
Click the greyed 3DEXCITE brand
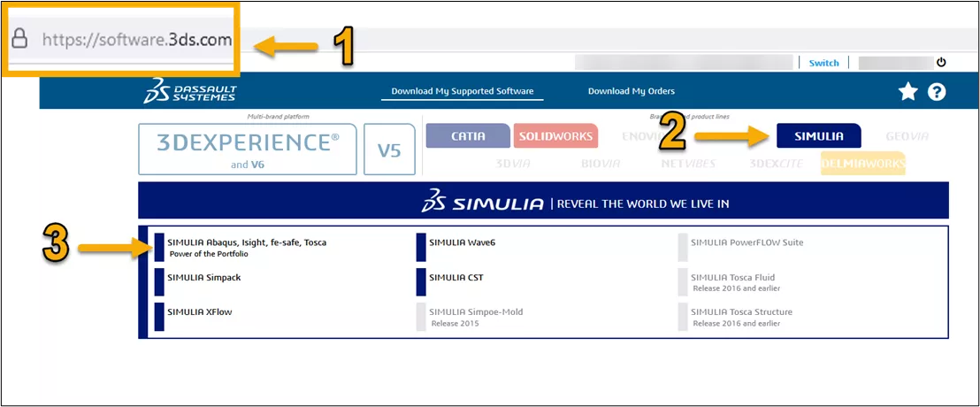(x=777, y=164)
